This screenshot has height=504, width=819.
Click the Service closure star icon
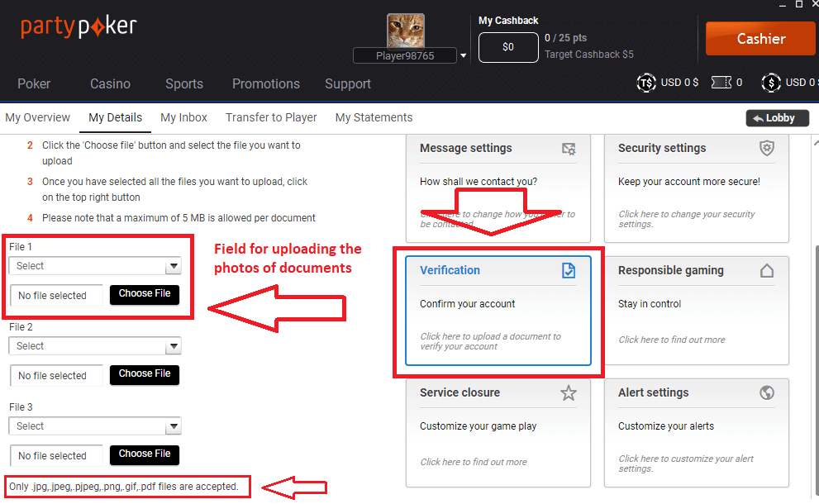coord(569,392)
